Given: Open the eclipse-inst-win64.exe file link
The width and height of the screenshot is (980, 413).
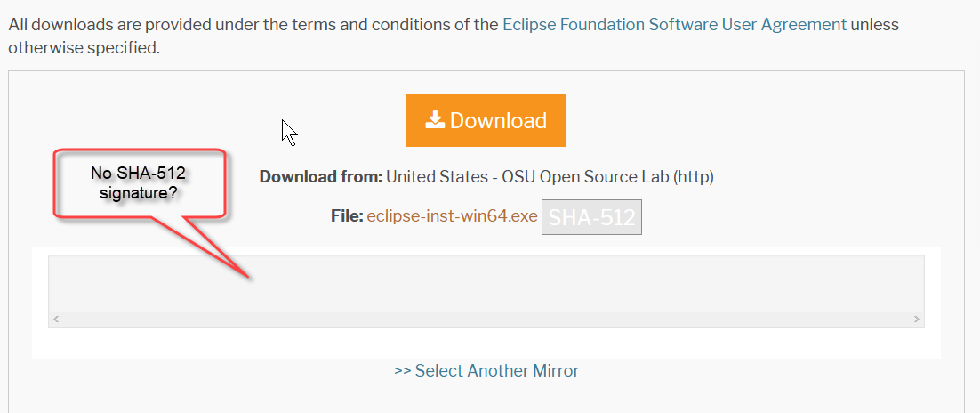Looking at the screenshot, I should coord(452,216).
